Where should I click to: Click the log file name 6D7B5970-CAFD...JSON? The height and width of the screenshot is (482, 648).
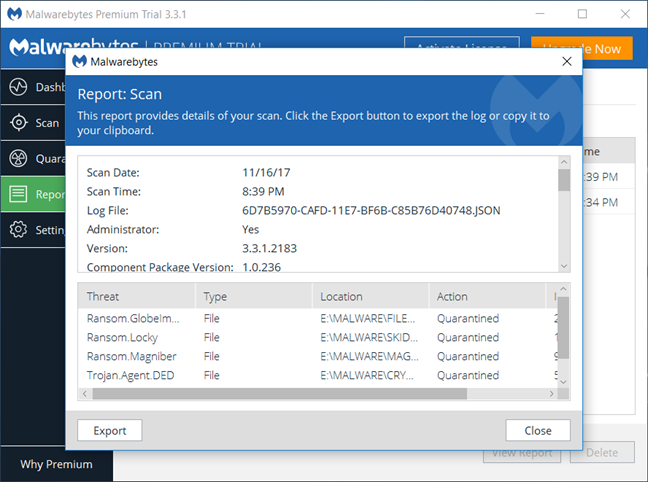[371, 210]
